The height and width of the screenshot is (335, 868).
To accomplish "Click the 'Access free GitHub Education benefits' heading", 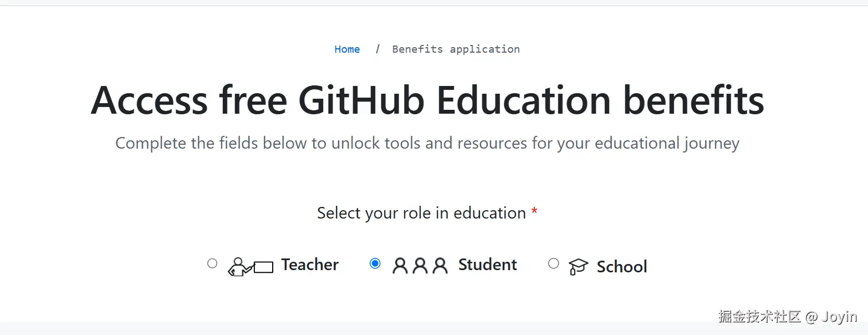I will 427,100.
